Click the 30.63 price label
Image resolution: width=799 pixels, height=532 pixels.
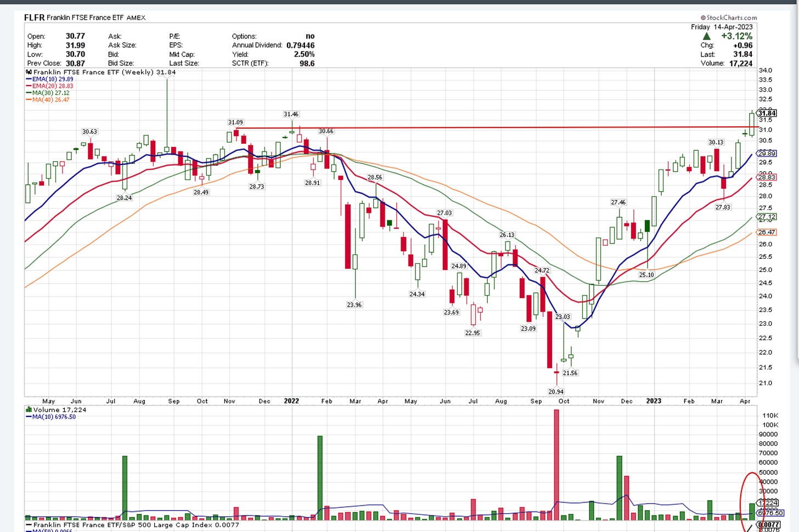(89, 132)
